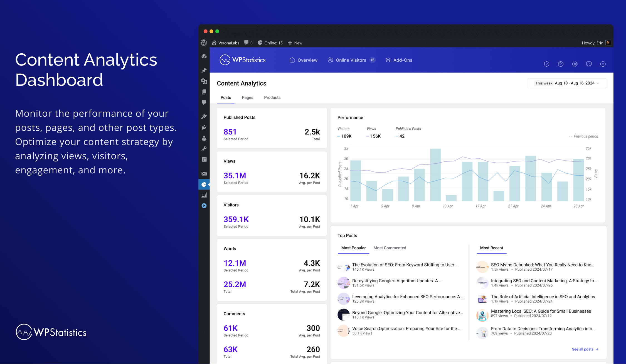This screenshot has width=626, height=364.
Task: Open 'Demystifying Google's Algorithm Updates' post
Action: click(x=397, y=281)
